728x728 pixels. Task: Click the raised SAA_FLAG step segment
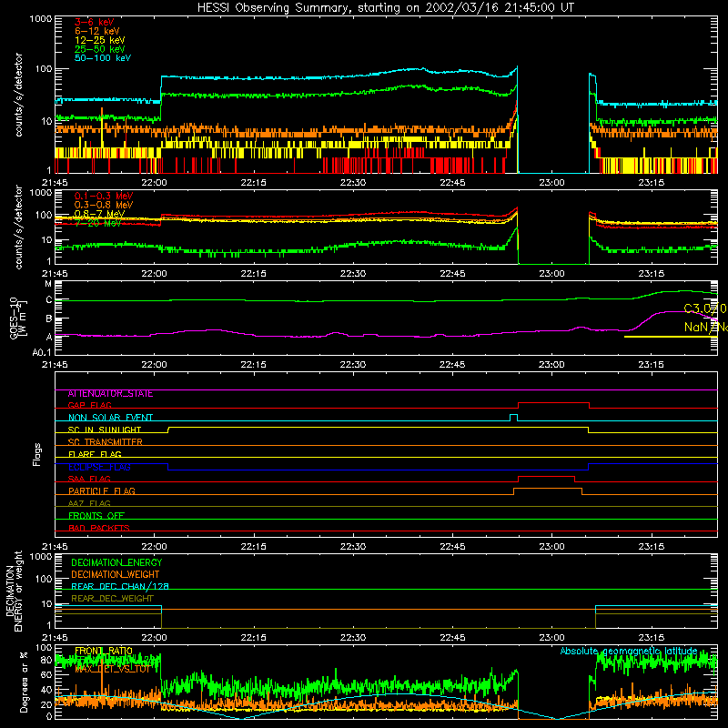click(x=547, y=476)
